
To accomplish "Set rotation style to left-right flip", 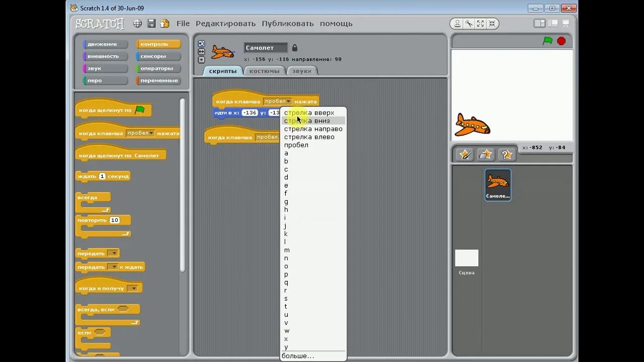I will [x=201, y=52].
